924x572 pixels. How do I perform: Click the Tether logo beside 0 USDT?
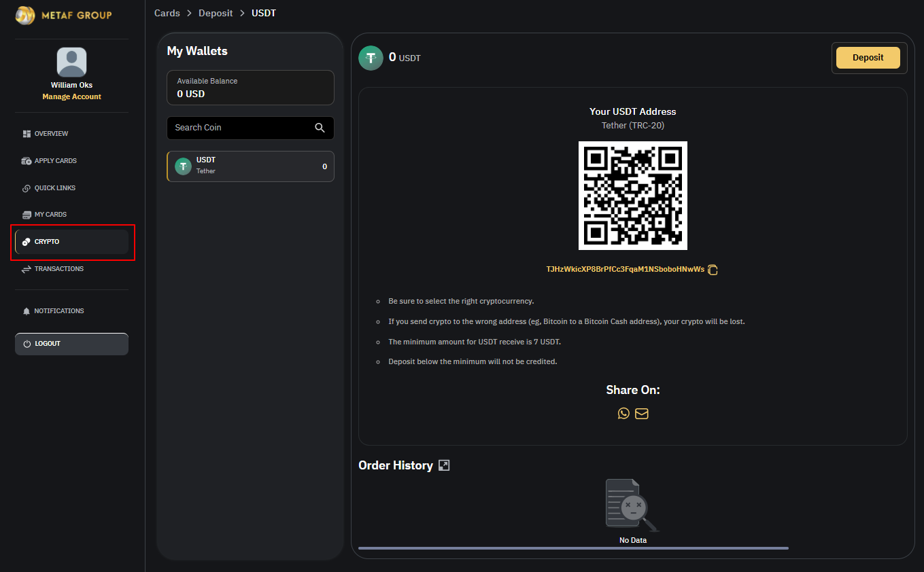[371, 58]
